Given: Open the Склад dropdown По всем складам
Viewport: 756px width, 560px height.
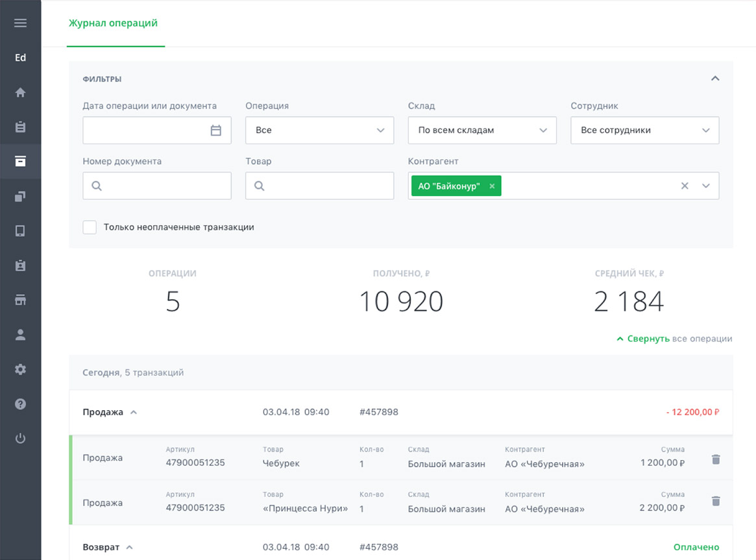Looking at the screenshot, I should (482, 130).
